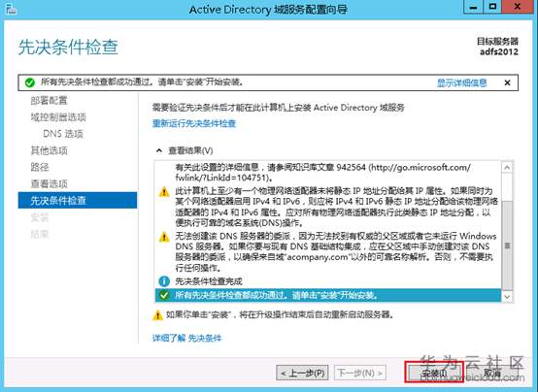Collapse the 查看结果(V) expander chevron
The image size is (538, 392).
(159, 150)
